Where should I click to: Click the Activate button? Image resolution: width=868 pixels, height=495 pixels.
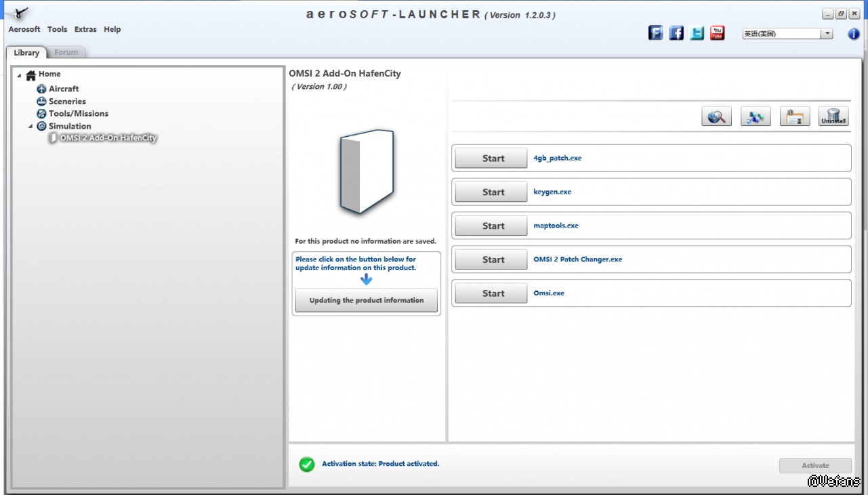coord(815,466)
